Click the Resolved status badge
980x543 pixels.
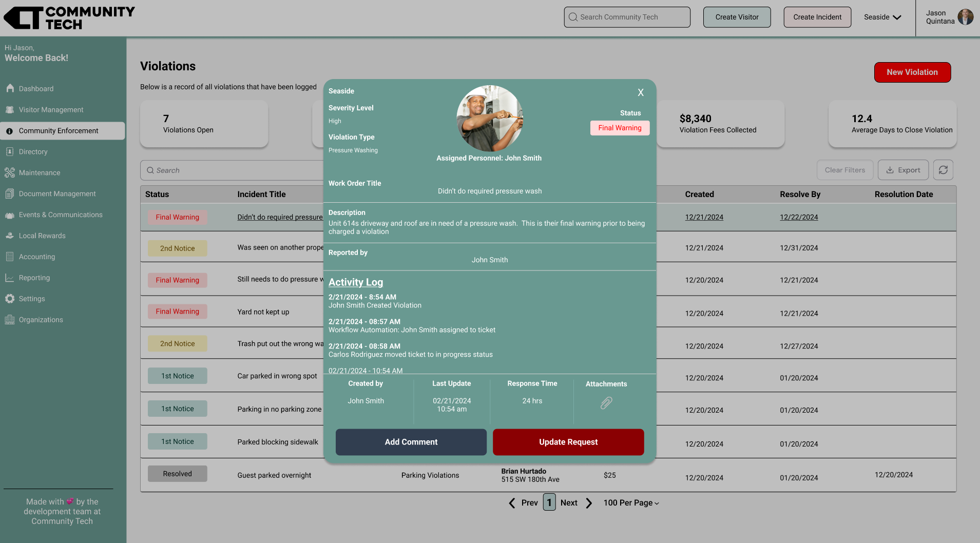178,474
